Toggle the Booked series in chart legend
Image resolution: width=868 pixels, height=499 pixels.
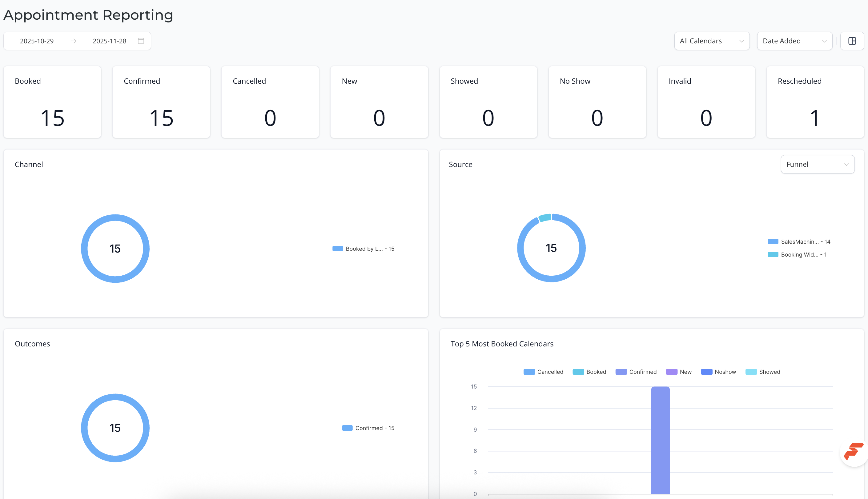tap(589, 372)
